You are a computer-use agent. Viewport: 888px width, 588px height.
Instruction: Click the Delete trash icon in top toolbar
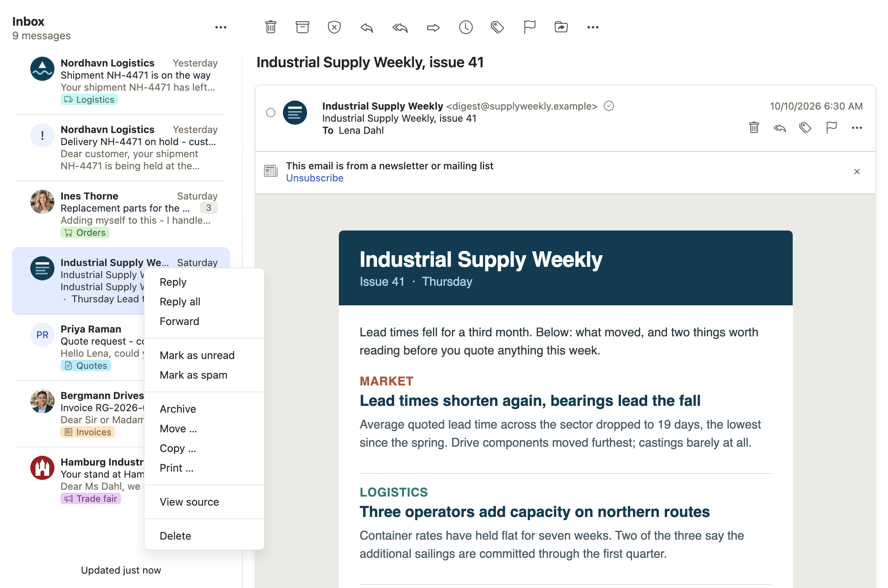pos(270,27)
